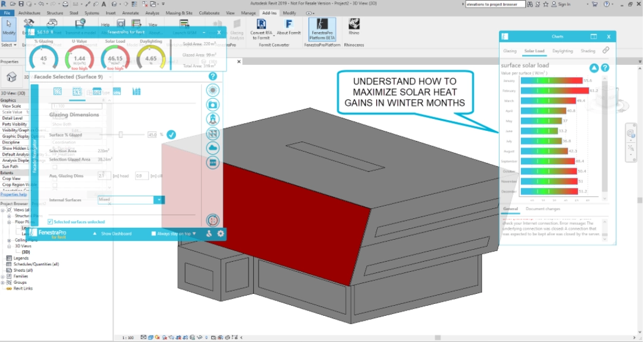Image resolution: width=644 pixels, height=342 pixels.
Task: Click the settings gear in FenestraPro footer
Action: pyautogui.click(x=221, y=234)
